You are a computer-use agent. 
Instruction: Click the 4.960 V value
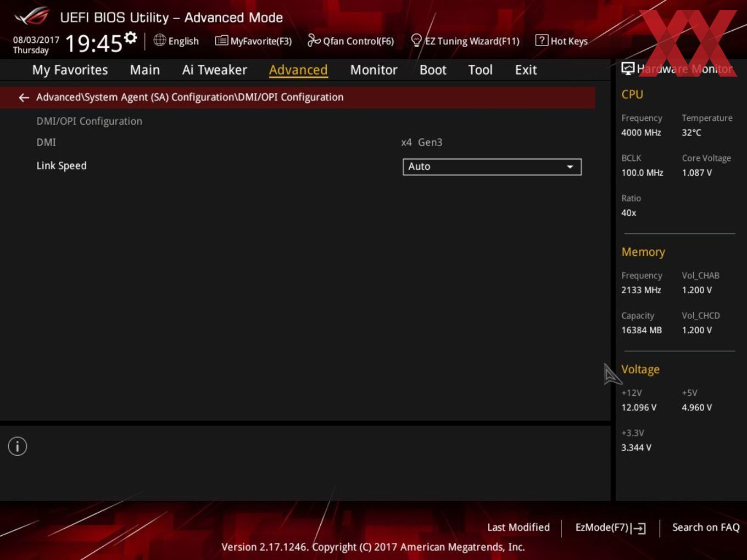tap(696, 407)
